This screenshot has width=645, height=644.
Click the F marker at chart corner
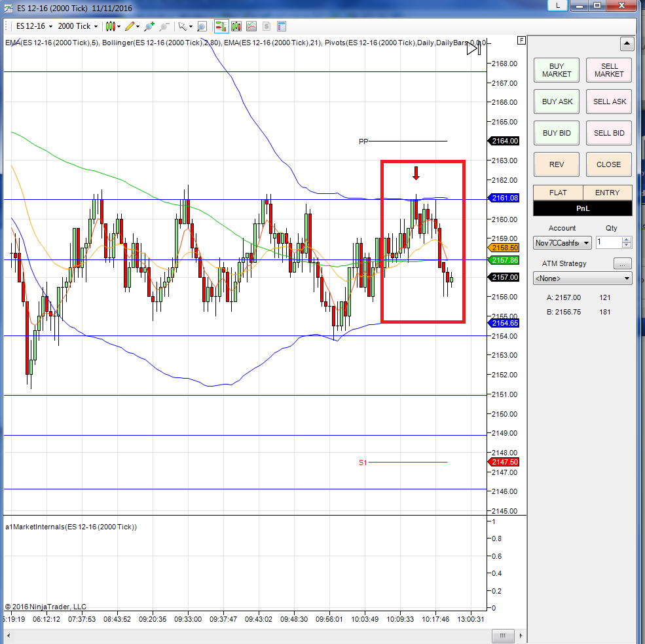click(521, 41)
